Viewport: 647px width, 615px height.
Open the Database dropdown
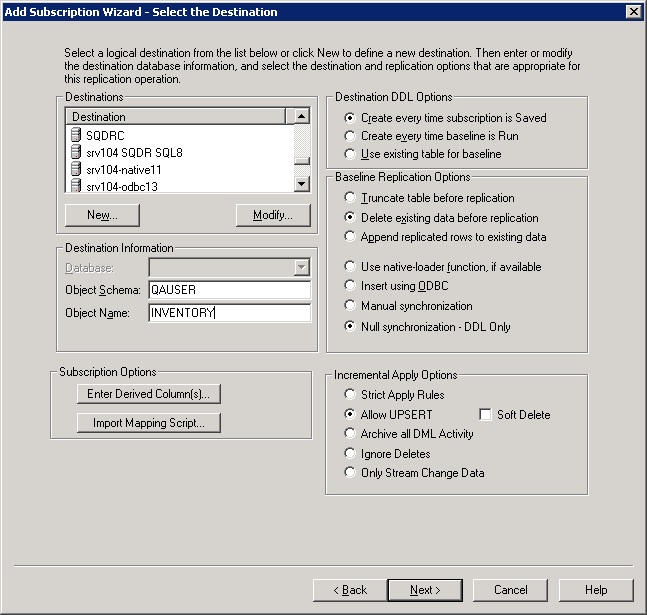[302, 268]
